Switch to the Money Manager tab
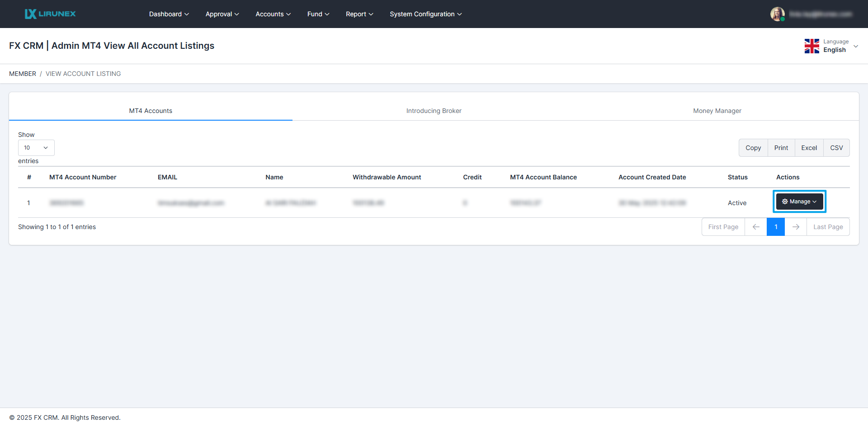This screenshot has height=427, width=868. (x=717, y=111)
